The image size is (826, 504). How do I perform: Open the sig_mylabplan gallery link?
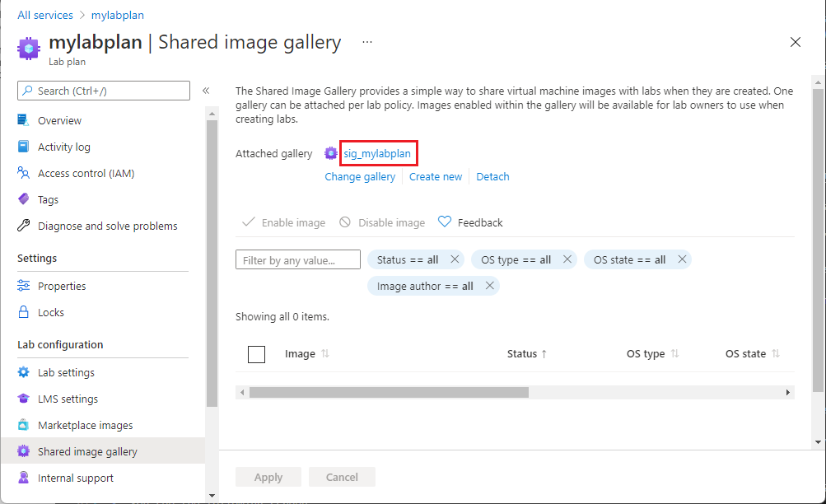pyautogui.click(x=377, y=153)
